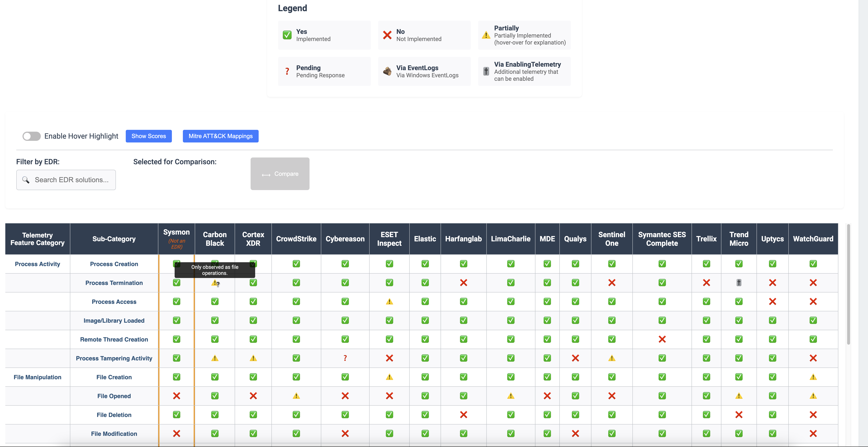Select the Trellix column header
The image size is (868, 447).
tap(706, 239)
